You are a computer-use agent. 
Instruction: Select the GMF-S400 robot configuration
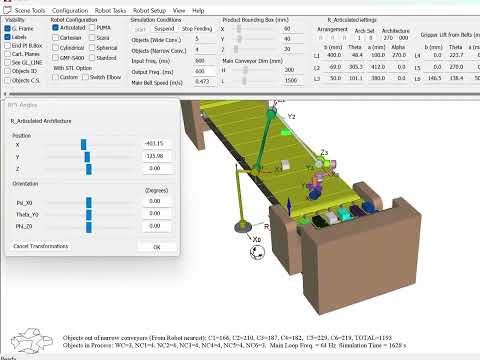coord(56,58)
